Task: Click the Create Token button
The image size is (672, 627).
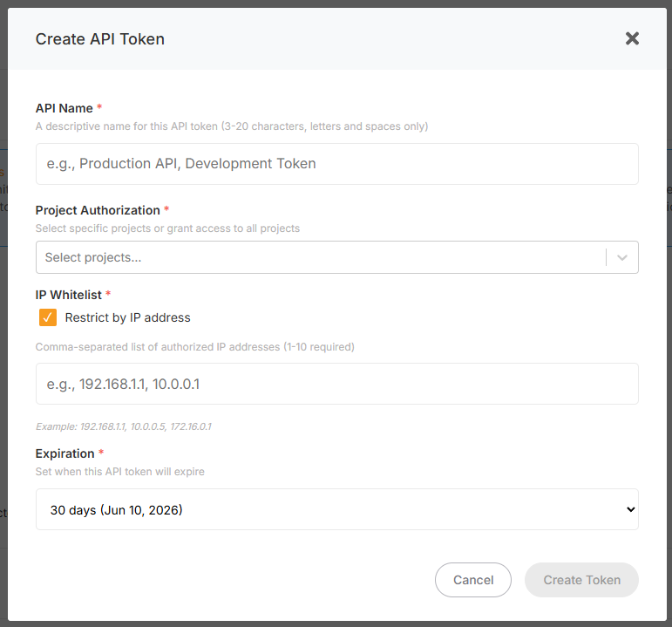Action: [x=581, y=580]
